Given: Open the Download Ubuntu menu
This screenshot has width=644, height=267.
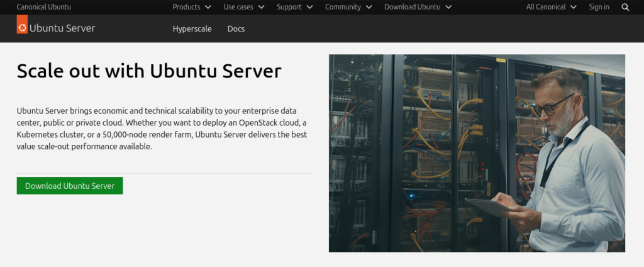Looking at the screenshot, I should [418, 7].
